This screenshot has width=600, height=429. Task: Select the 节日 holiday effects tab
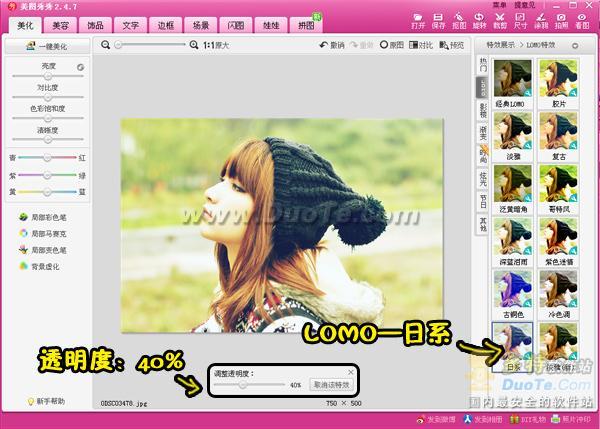click(483, 201)
